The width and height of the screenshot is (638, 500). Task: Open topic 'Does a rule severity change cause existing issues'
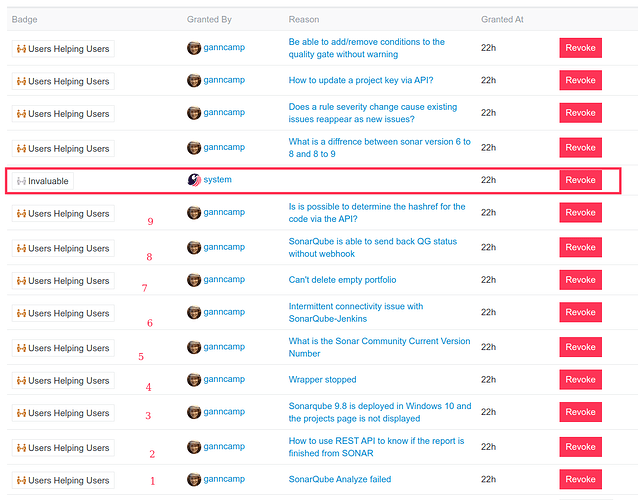click(372, 113)
